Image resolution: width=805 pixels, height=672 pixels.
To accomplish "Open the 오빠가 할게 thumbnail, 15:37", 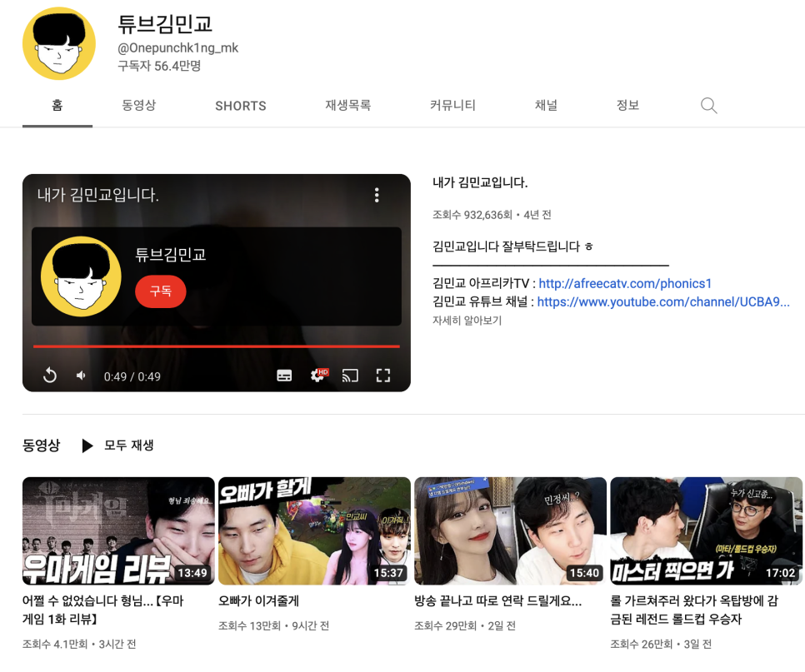I will point(314,531).
